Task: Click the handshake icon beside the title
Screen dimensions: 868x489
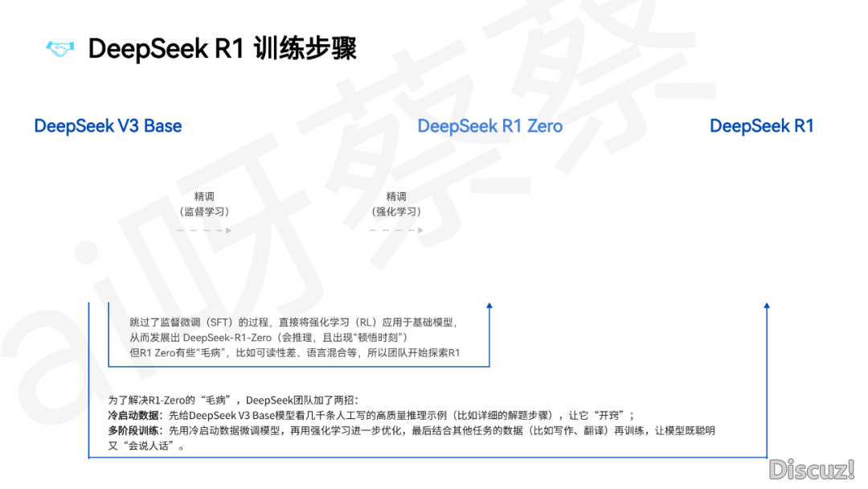Action: (59, 49)
